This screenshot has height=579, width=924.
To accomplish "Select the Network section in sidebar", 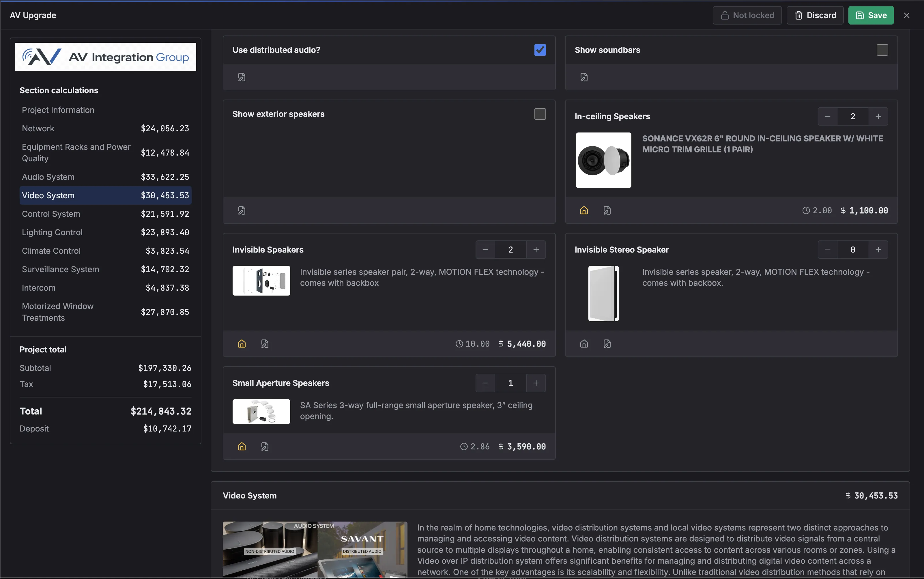I will click(105, 128).
